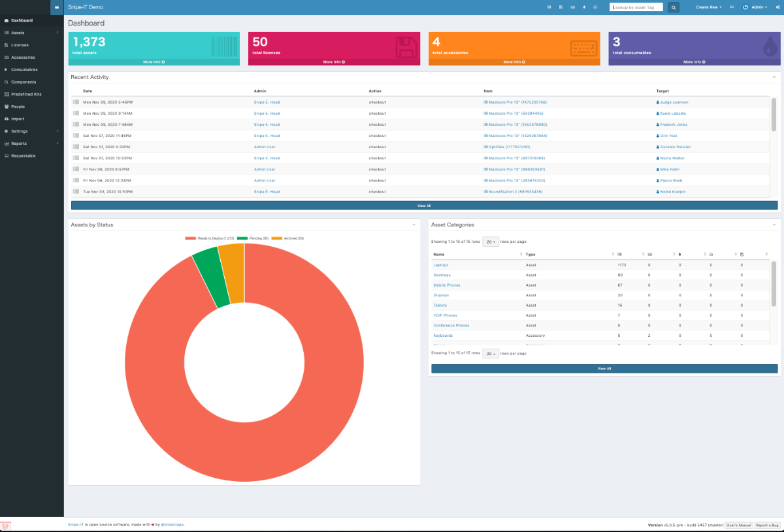Toggle the Archived legend entry

(287, 238)
